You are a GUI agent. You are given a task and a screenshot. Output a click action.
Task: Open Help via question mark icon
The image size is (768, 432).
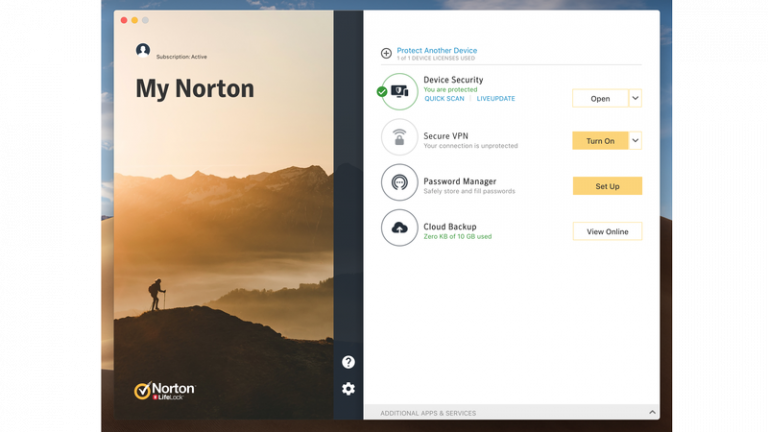point(348,362)
